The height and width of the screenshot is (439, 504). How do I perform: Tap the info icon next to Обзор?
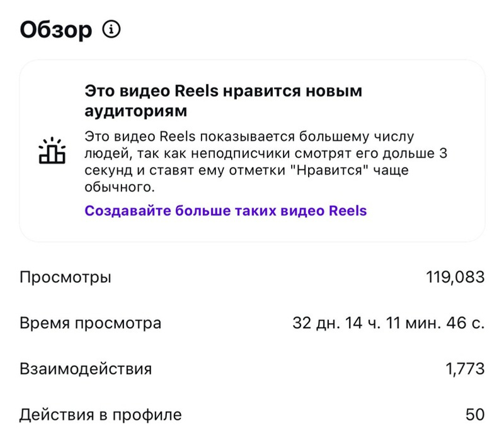(112, 30)
